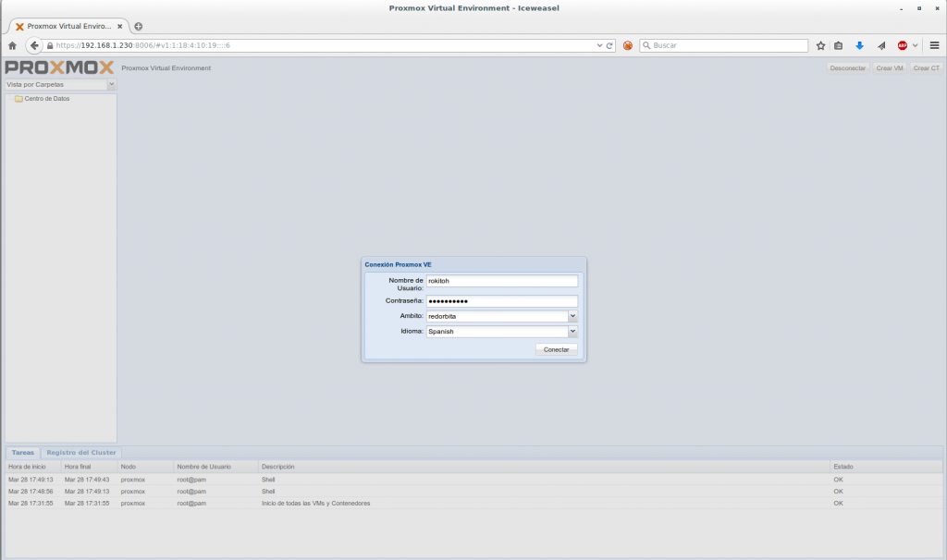Switch to the Tareas tab
The height and width of the screenshot is (560, 947).
(x=24, y=453)
